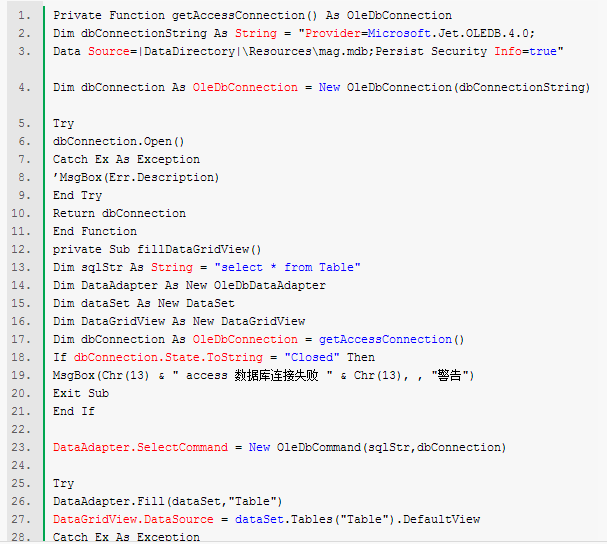607x544 pixels.
Task: Click the commented MsgBox(Err.Description) line
Action: [x=136, y=177]
